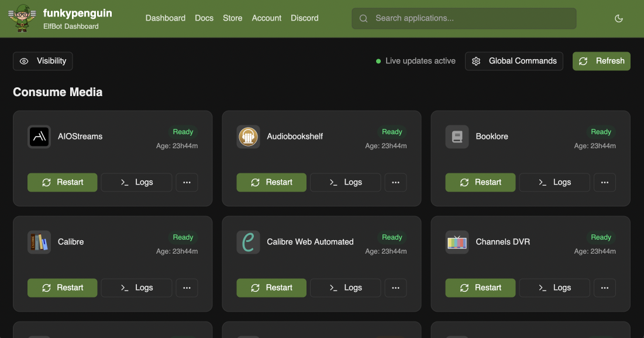Click the Audiobookshelf Ready status badge

coord(392,132)
